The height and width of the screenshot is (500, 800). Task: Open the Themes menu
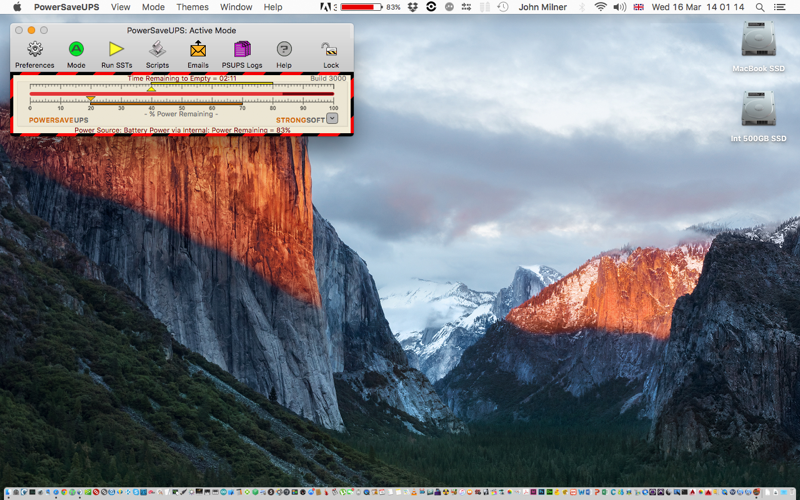coord(192,7)
